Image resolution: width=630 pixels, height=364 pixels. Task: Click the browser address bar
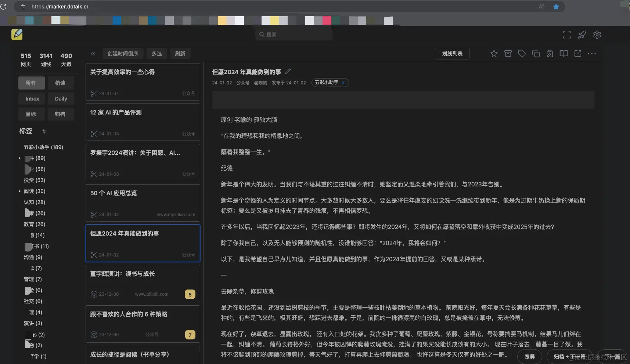click(x=289, y=7)
